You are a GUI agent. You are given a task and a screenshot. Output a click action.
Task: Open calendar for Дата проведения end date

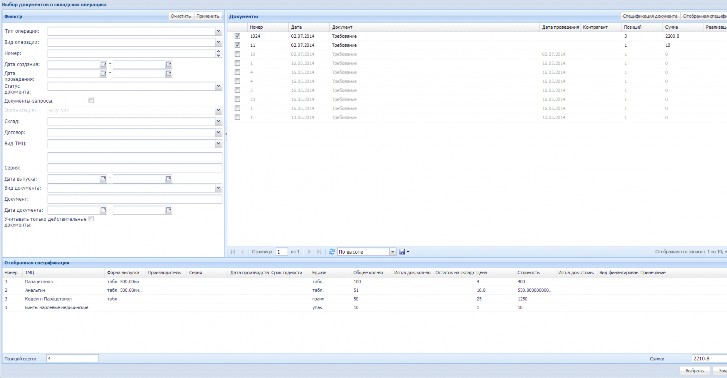[168, 73]
